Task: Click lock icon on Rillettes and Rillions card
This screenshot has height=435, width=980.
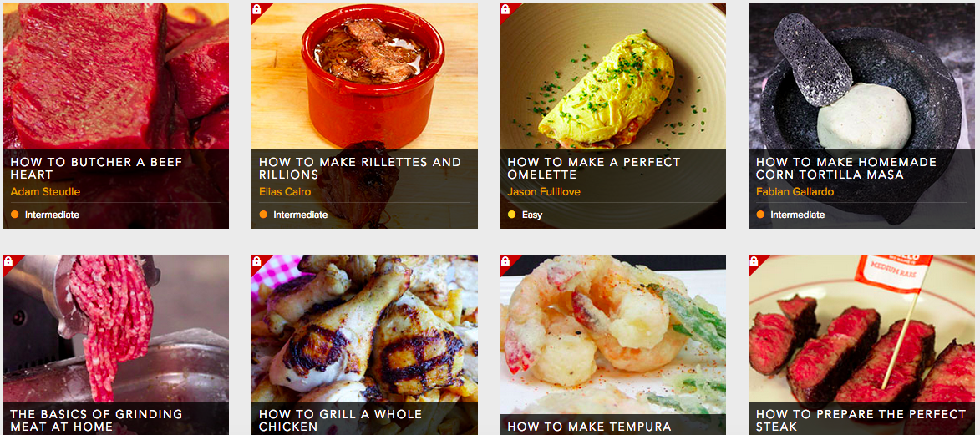Action: pos(256,8)
